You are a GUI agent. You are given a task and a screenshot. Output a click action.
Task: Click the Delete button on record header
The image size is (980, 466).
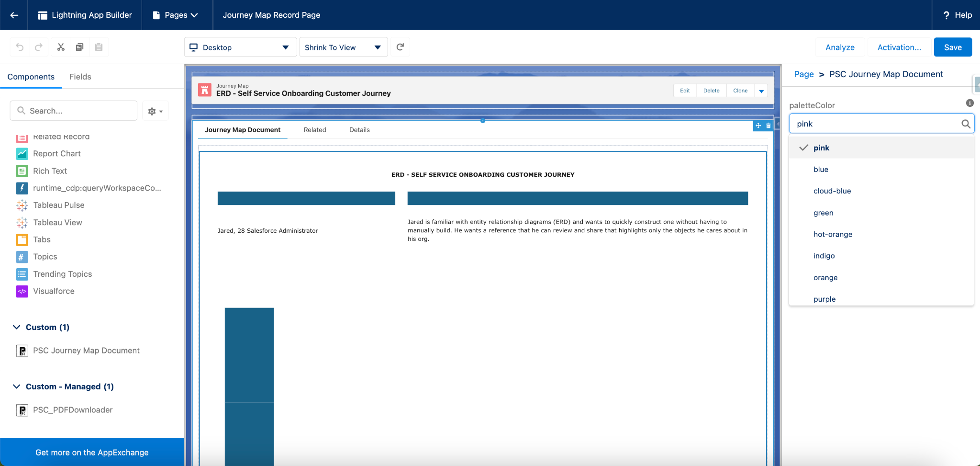click(x=711, y=91)
